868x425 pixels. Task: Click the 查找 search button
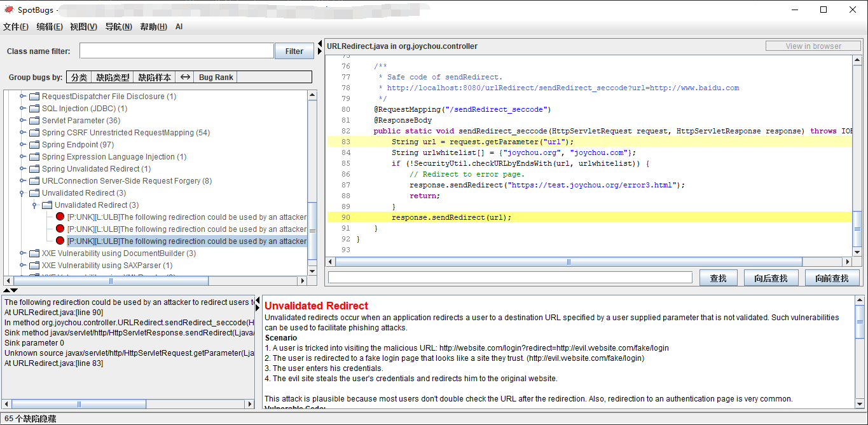tap(719, 278)
